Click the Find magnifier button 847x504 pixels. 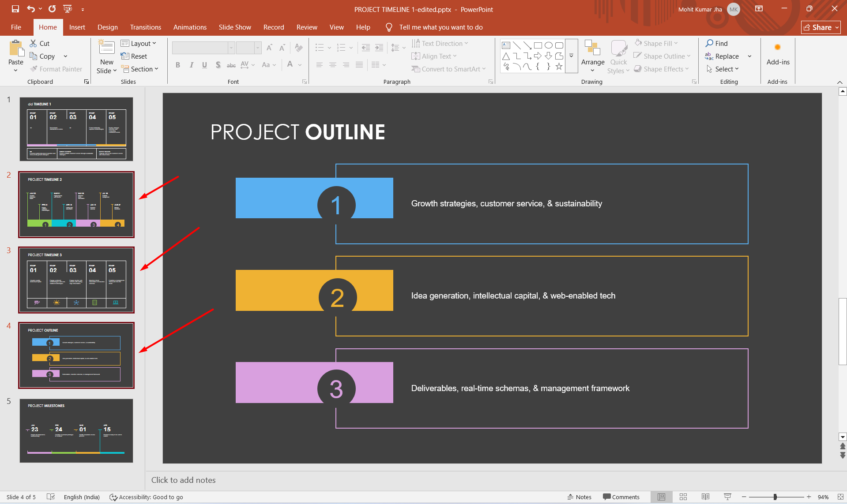716,43
